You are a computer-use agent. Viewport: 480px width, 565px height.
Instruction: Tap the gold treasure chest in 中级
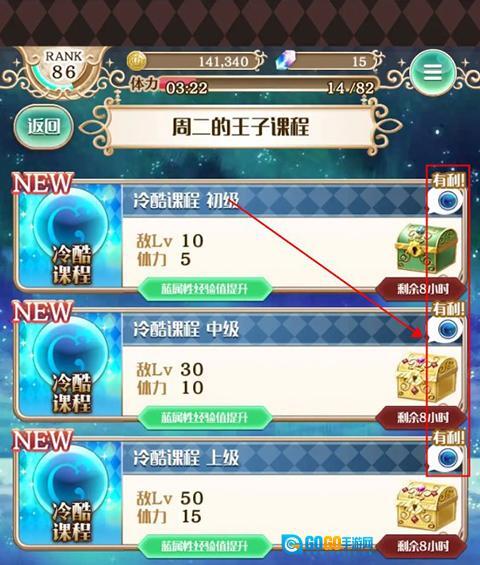(x=427, y=378)
